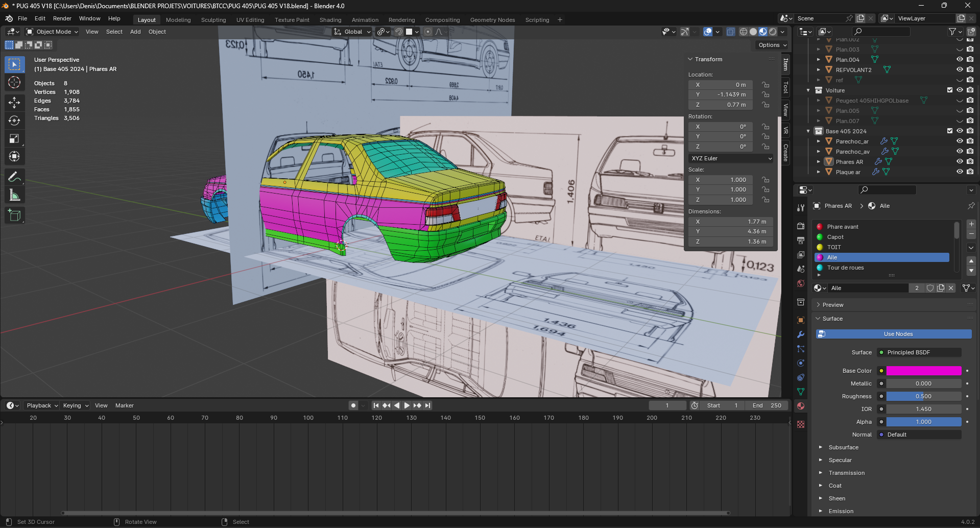Open the timeline Marker menu
Image resolution: width=980 pixels, height=528 pixels.
tap(125, 405)
